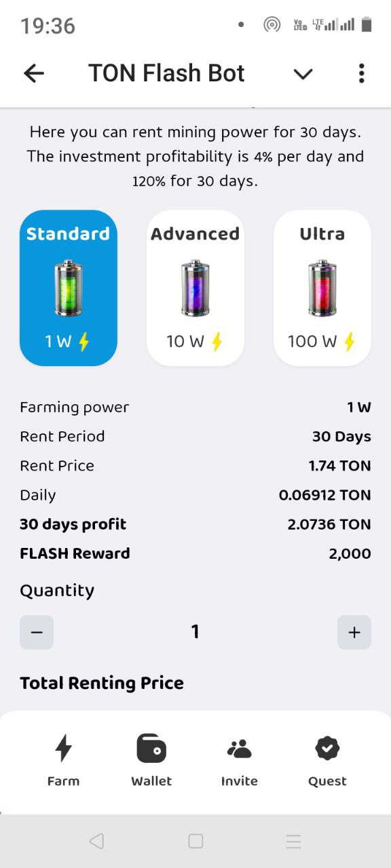
Task: Decrease quantity with minus button
Action: [x=37, y=632]
